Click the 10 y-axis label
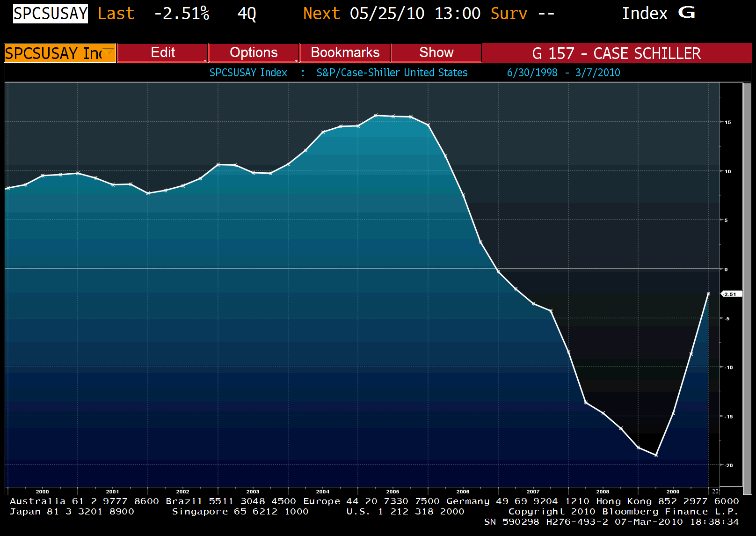Screen dimensions: 756x536 tap(728, 171)
